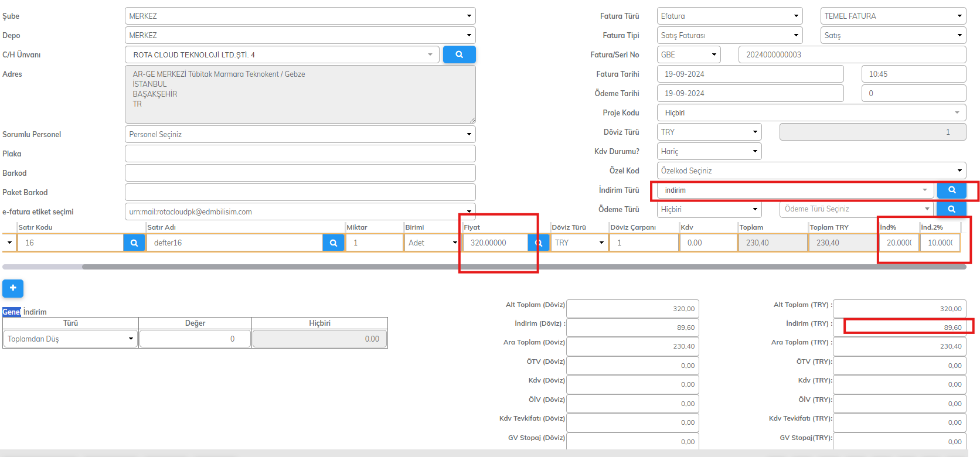980x457 pixels.
Task: Search Satır Kodu with magnifier icon
Action: (x=134, y=243)
